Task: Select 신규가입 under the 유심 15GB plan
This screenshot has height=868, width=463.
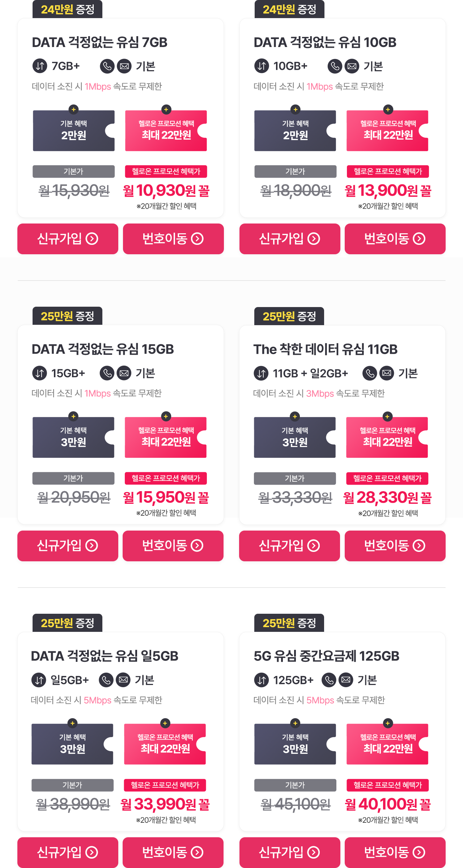Action: pyautogui.click(x=68, y=546)
